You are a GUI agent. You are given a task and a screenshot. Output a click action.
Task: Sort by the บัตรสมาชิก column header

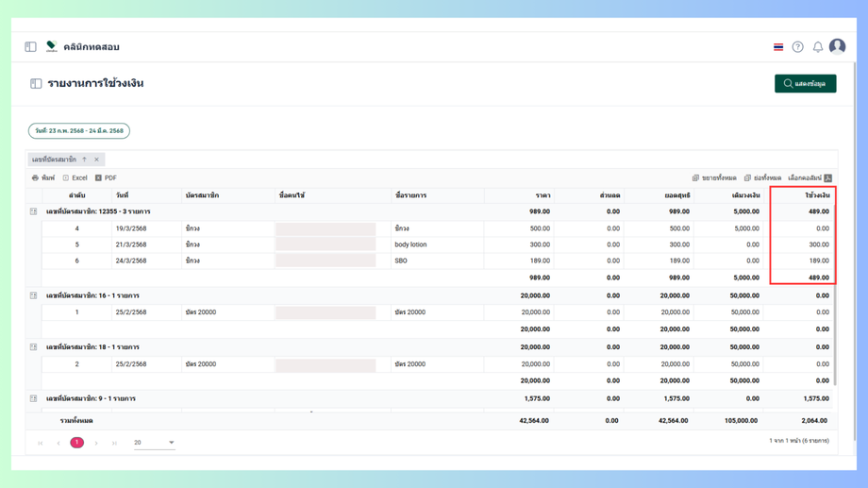(228, 195)
